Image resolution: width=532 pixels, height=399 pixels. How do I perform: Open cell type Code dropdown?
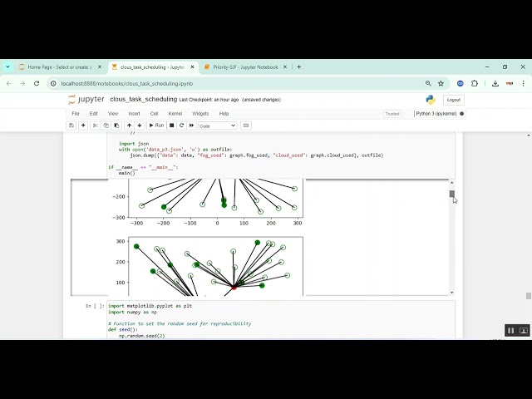[217, 126]
